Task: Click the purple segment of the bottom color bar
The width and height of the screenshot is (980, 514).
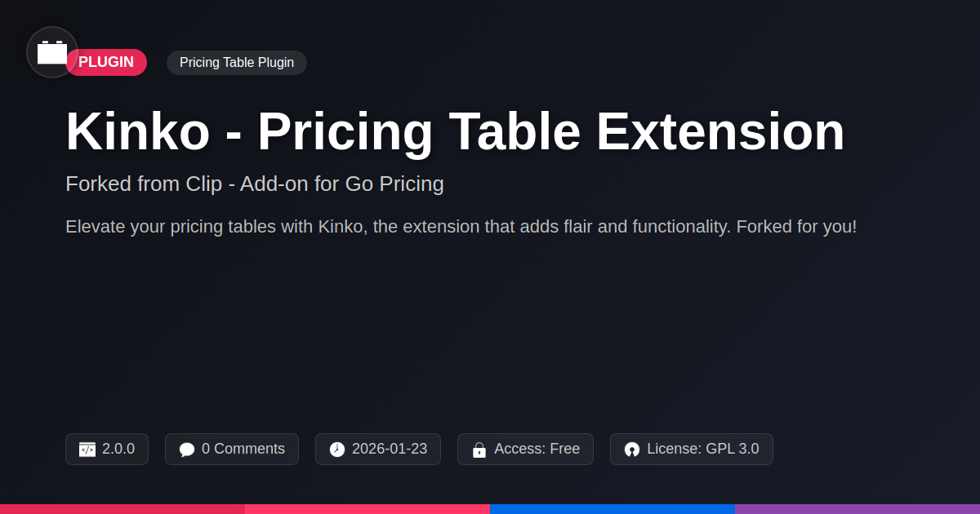Action: coord(857,509)
